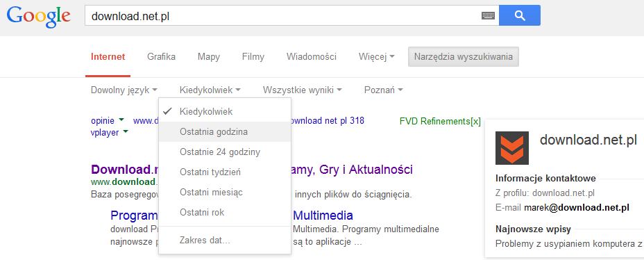Choose Ostatni rok option

225,213
